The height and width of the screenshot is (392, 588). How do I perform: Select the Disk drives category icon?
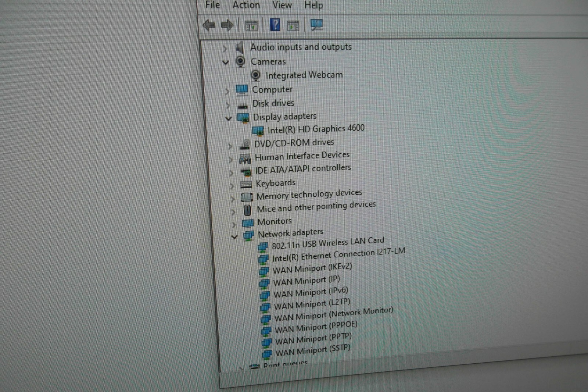pyautogui.click(x=243, y=107)
